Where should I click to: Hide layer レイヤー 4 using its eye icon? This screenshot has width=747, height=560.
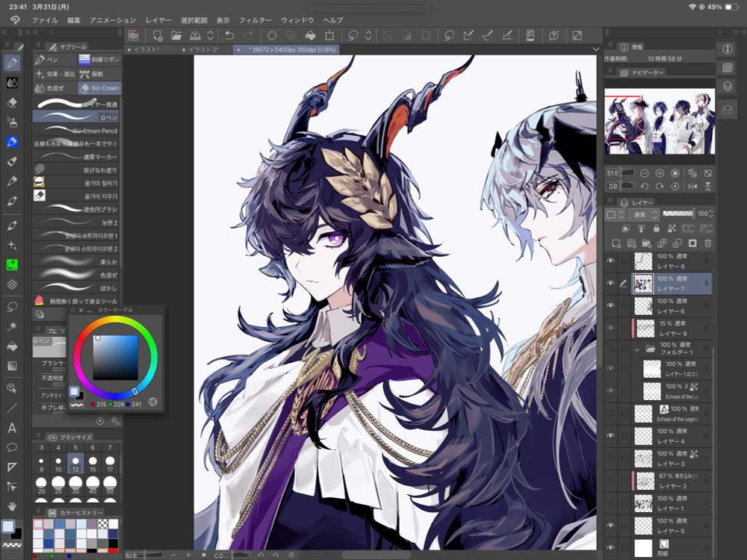[x=611, y=436]
